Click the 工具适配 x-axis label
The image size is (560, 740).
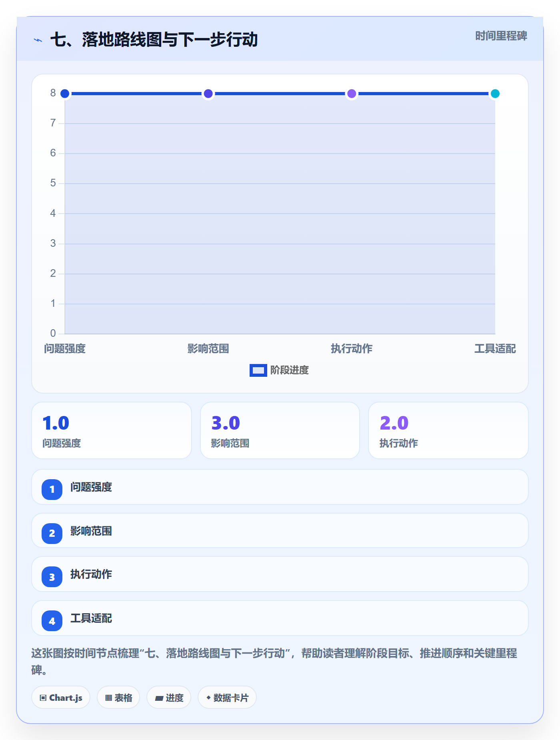[495, 349]
